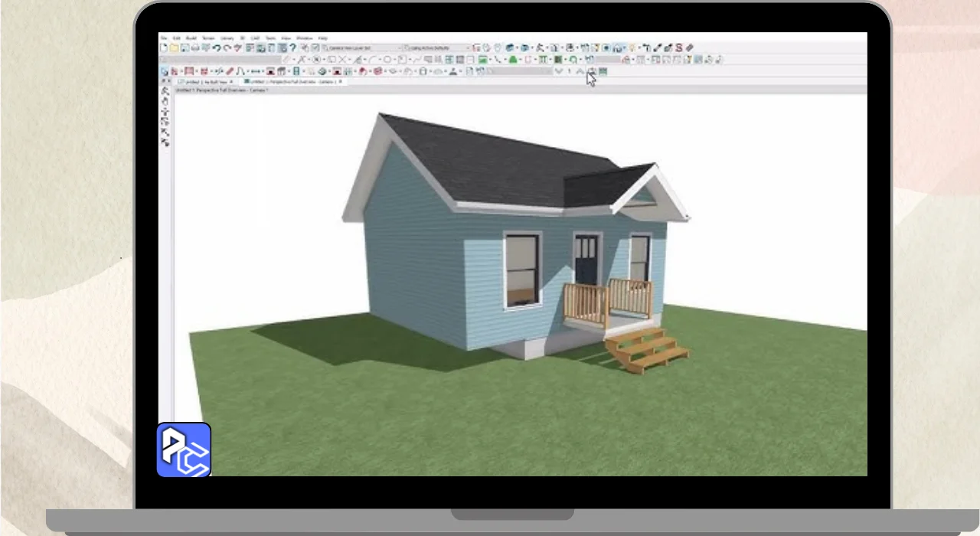Click the Save disk icon
This screenshot has height=536, width=980.
(185, 47)
